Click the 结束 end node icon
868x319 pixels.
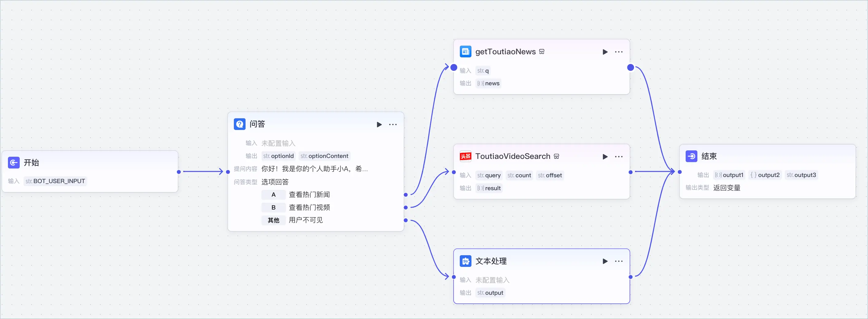coord(691,156)
